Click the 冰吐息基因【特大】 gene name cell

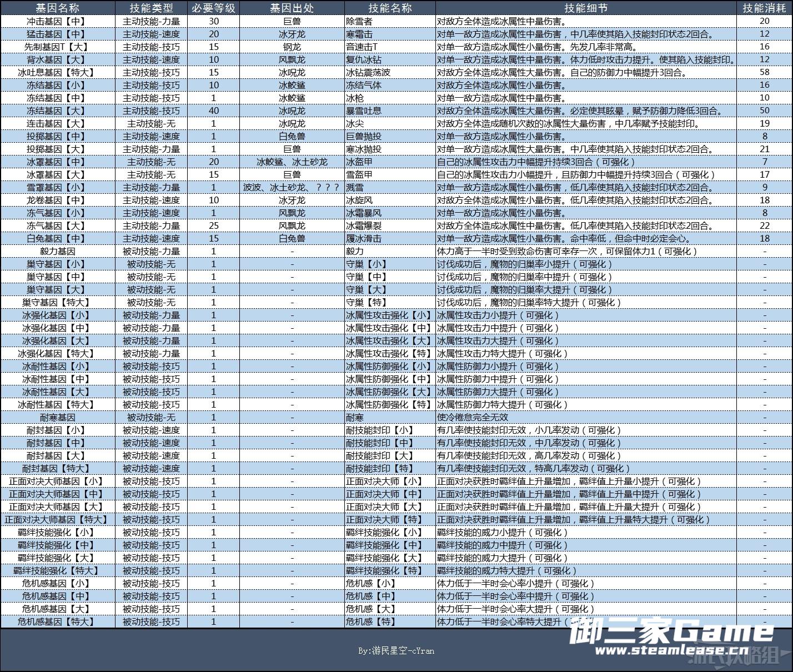click(x=57, y=72)
